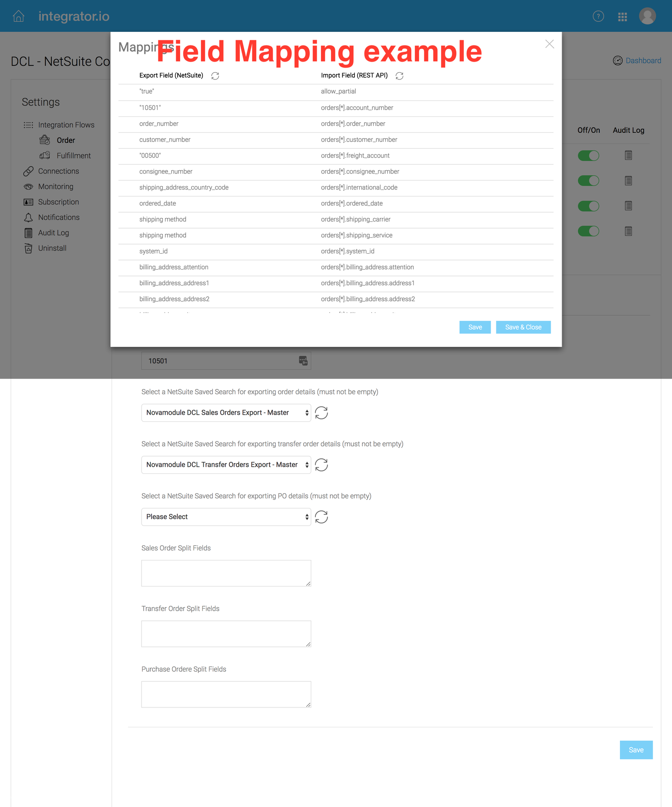Refresh the sales order saved searches
672x807 pixels.
(x=321, y=413)
